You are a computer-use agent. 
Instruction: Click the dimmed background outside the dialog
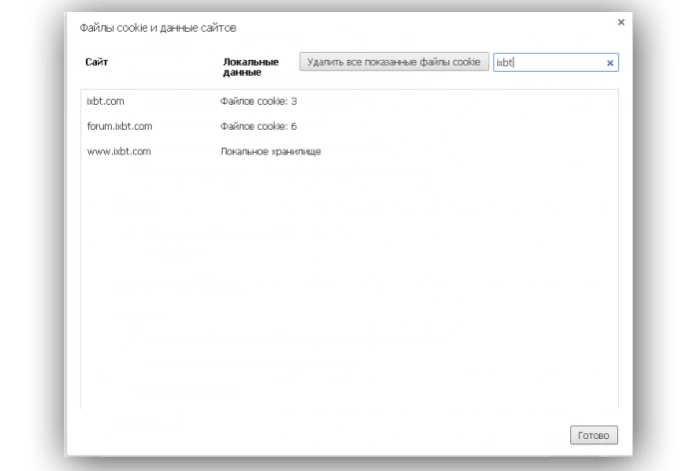click(31, 235)
